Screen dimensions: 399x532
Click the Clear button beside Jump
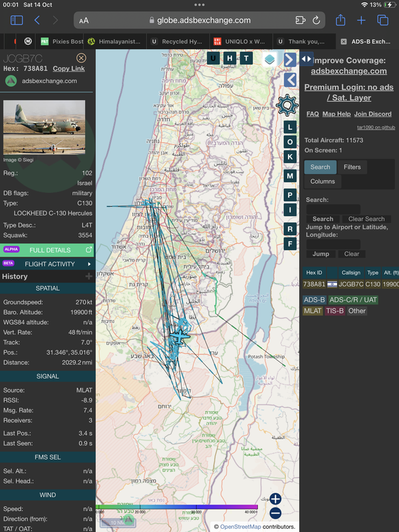(352, 254)
